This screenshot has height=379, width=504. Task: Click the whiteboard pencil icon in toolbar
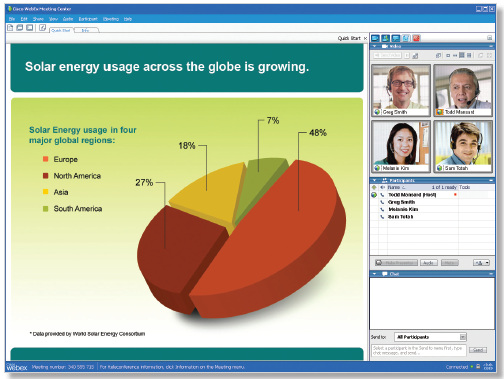(x=42, y=28)
